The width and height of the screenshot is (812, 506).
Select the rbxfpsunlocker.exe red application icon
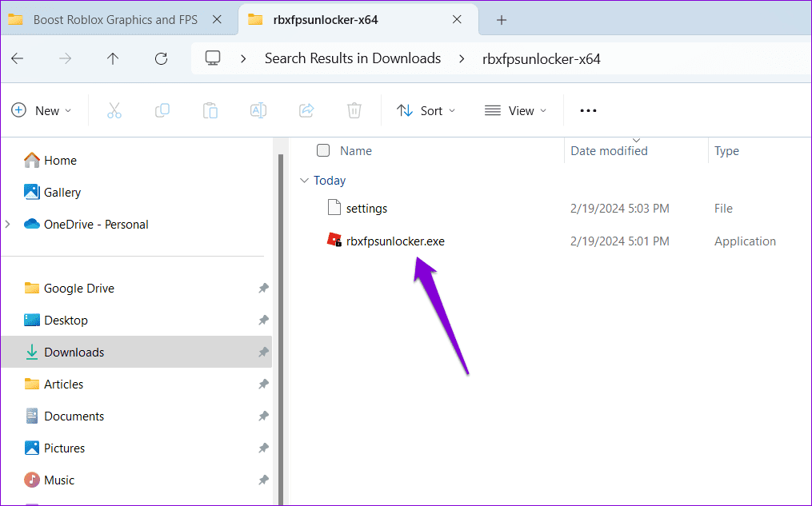334,240
